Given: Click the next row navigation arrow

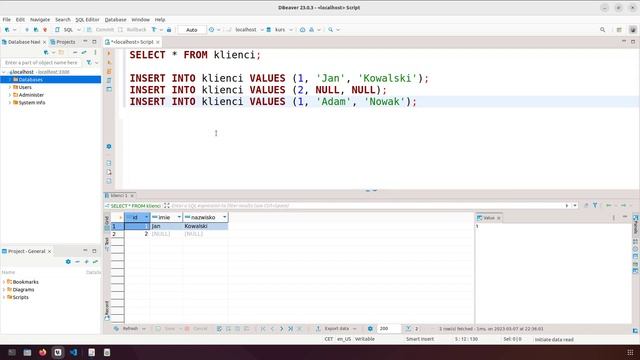Looking at the screenshot, I should click(x=281, y=329).
